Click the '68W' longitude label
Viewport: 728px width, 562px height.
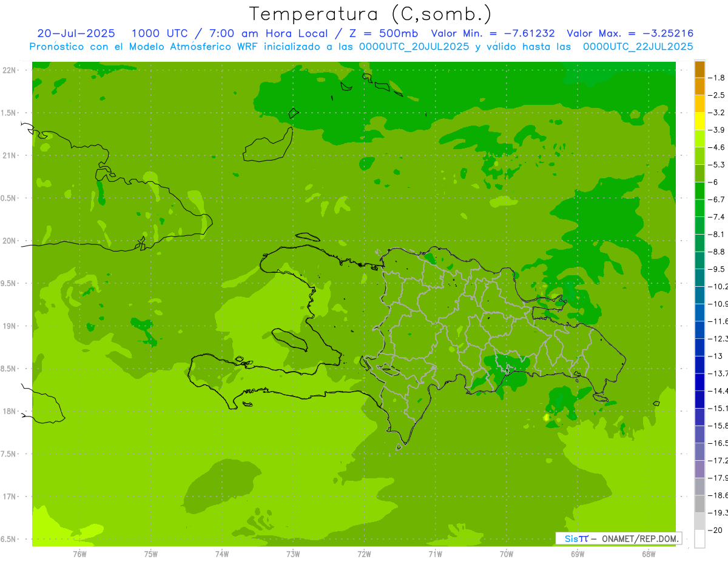[x=649, y=554]
